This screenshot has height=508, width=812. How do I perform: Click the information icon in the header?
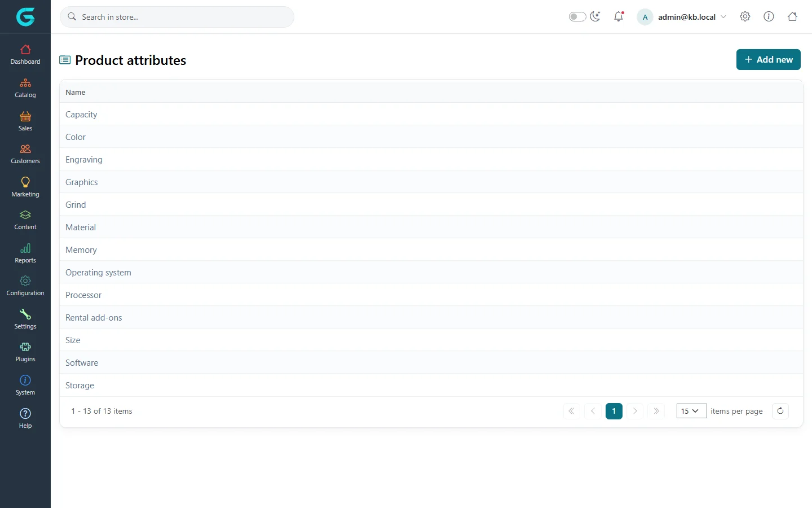pos(769,16)
